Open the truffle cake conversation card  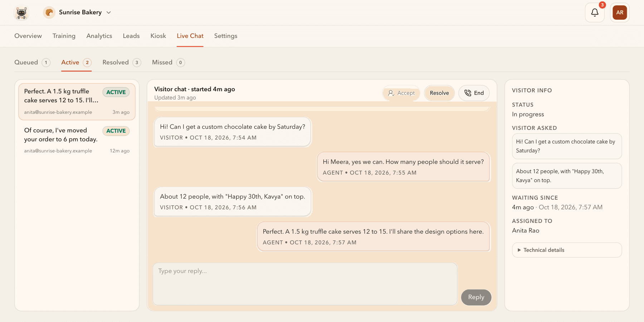pyautogui.click(x=77, y=102)
